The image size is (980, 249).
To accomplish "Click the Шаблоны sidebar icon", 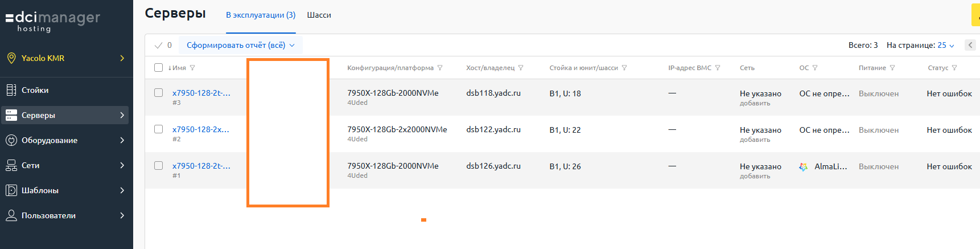I will (x=11, y=190).
